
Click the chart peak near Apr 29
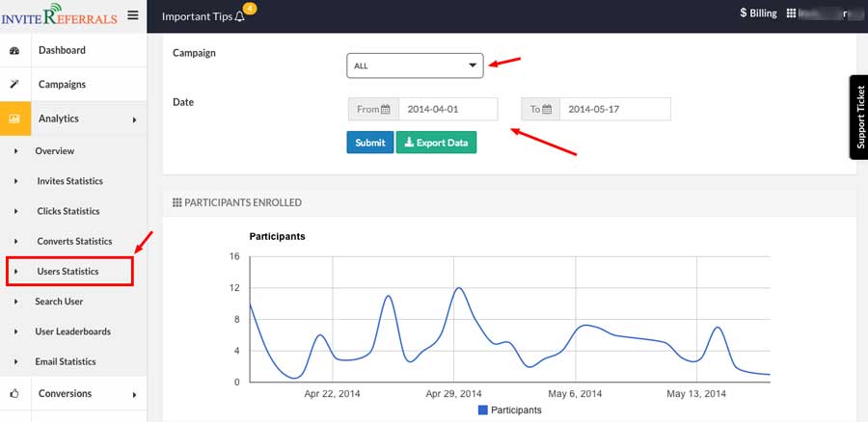458,288
